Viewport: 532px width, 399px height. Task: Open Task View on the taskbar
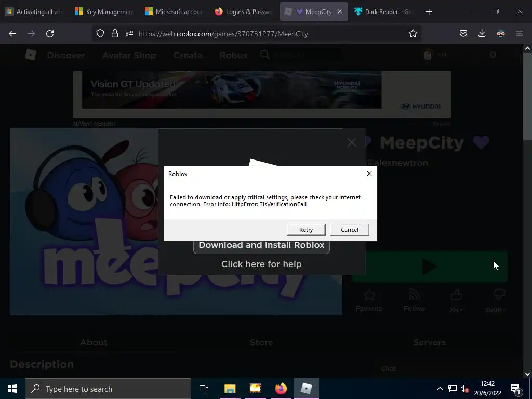click(204, 389)
